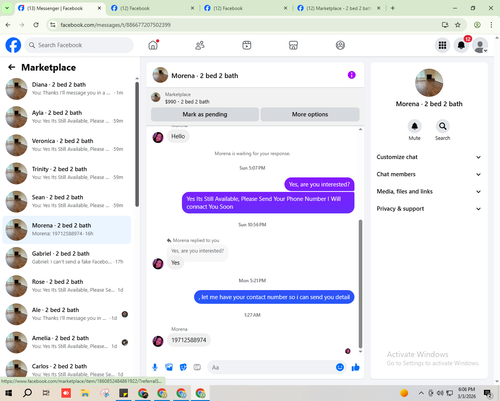500x401 pixels.
Task: Click the voice clip microphone icon
Action: coord(155,367)
